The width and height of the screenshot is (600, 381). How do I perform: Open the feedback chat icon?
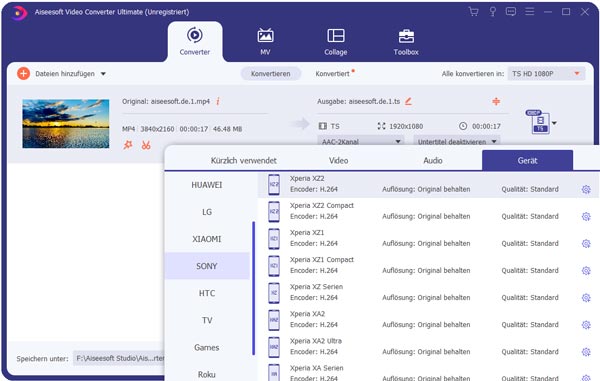(x=511, y=12)
